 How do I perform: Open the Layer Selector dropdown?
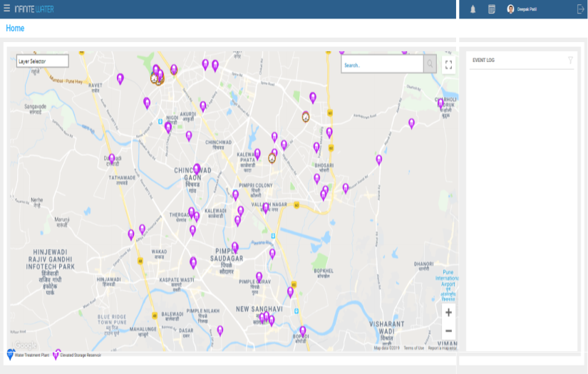click(42, 61)
